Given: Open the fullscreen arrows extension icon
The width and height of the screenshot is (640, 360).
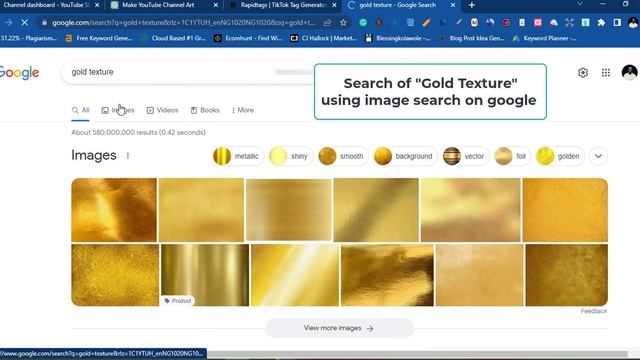Looking at the screenshot, I should click(570, 22).
